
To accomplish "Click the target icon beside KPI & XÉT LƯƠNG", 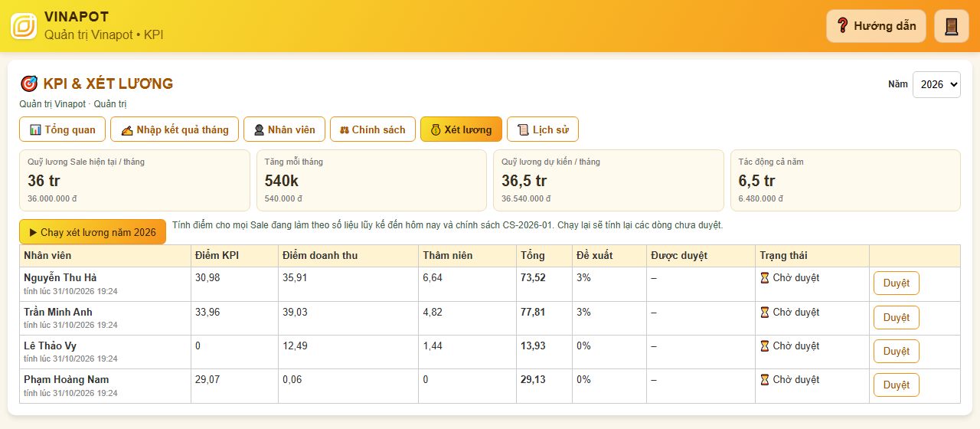I will coord(29,84).
